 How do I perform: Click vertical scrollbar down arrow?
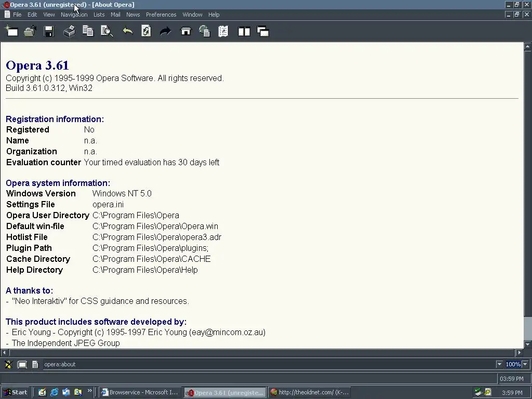528,344
